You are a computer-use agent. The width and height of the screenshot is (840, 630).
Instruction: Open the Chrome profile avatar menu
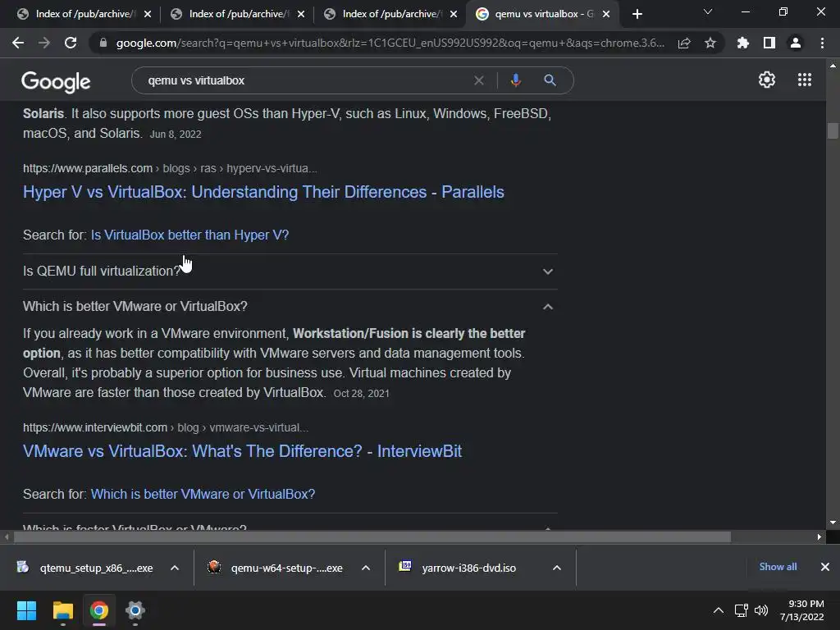click(796, 43)
